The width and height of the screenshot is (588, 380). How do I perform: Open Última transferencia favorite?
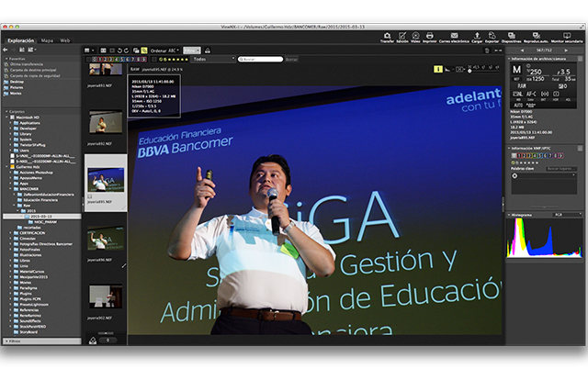[x=27, y=64]
